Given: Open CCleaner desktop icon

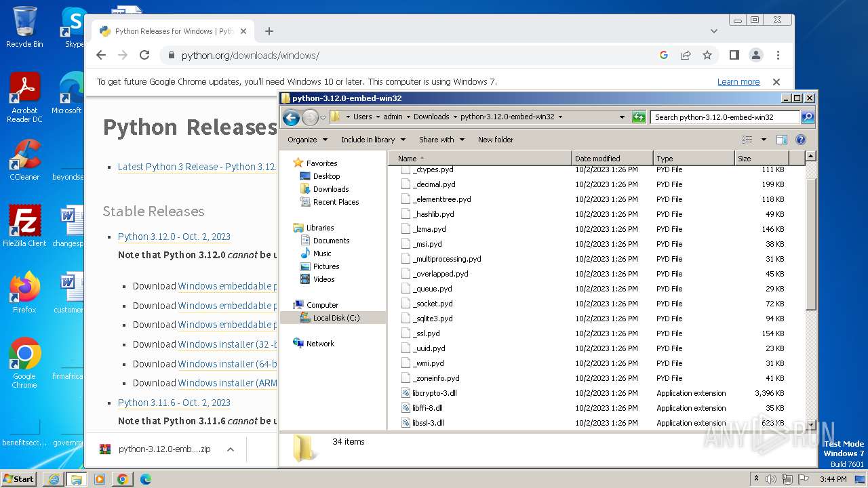Looking at the screenshot, I should (x=24, y=160).
